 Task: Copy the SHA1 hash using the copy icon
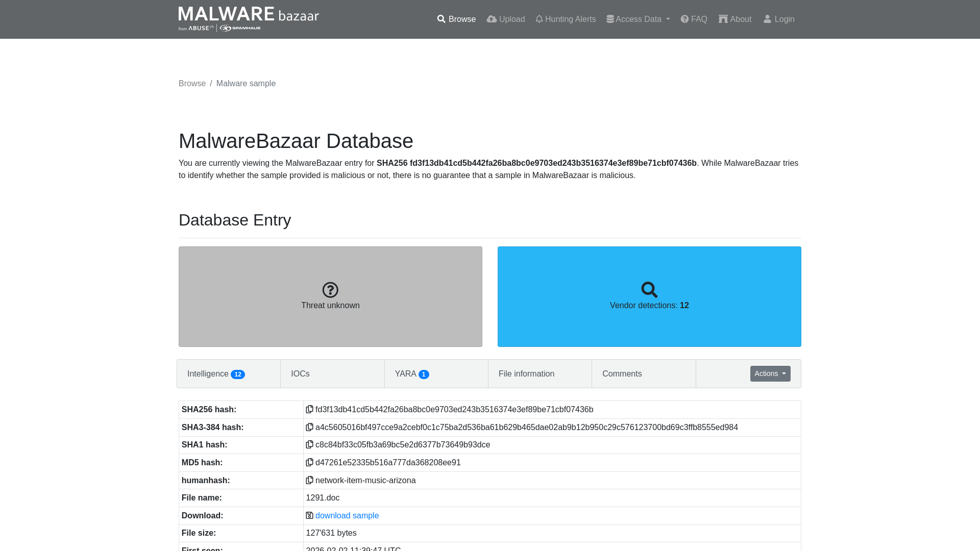pos(310,444)
